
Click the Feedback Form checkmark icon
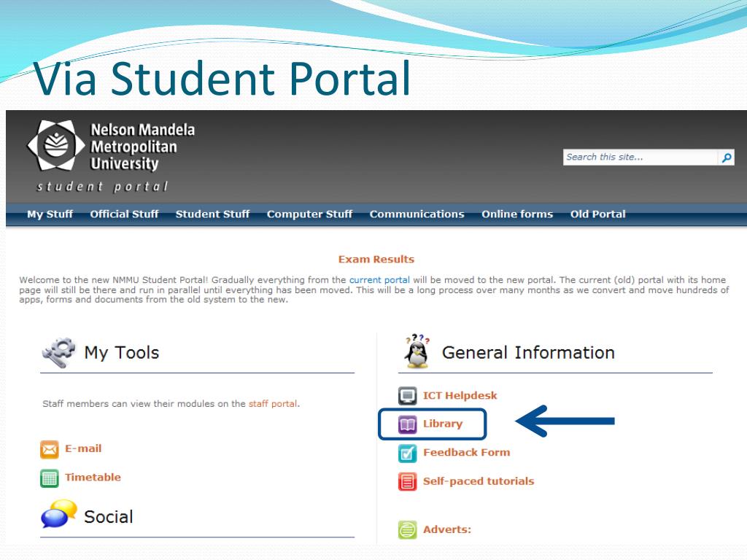[407, 453]
